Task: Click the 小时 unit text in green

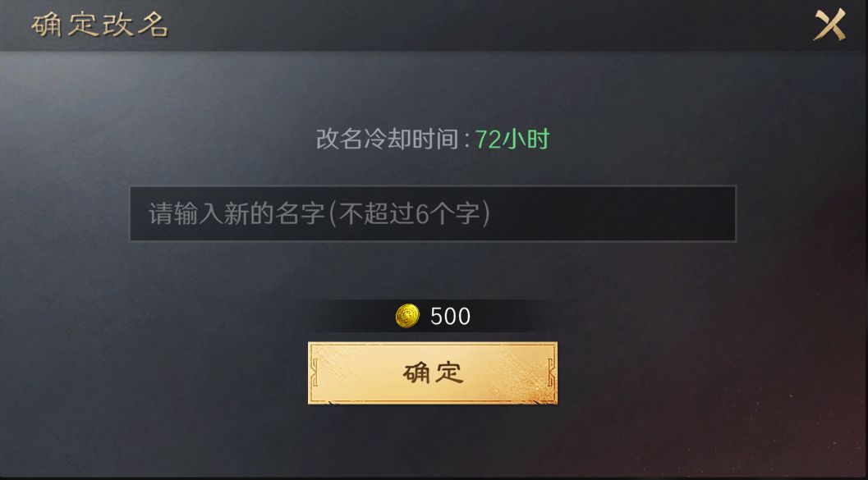Action: coord(526,139)
